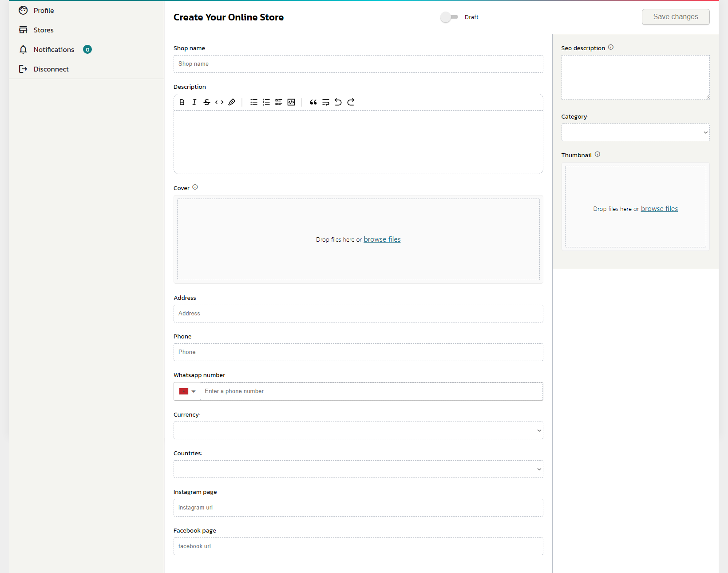This screenshot has height=573, width=728.
Task: Toggle inline code formatting
Action: pos(219,102)
